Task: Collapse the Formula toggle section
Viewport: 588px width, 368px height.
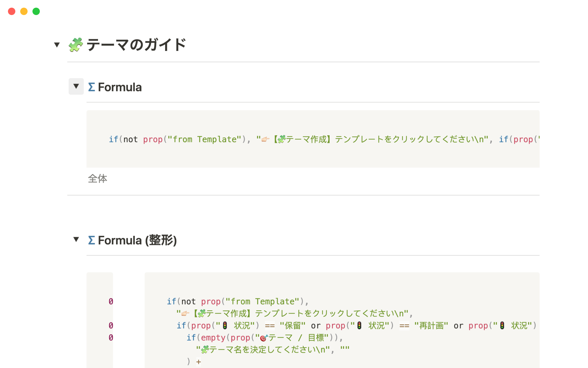Action: coord(76,86)
